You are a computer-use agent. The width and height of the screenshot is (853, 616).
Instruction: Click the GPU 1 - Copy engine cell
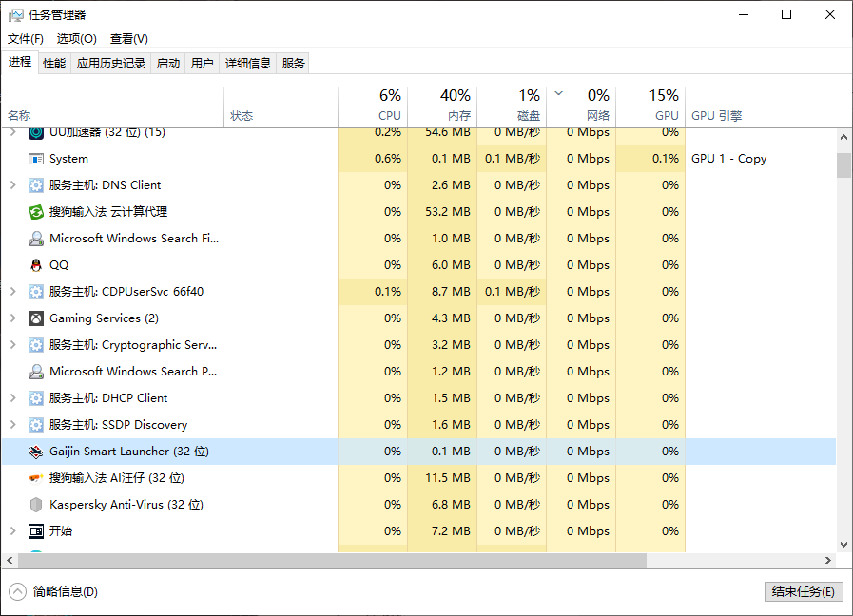click(x=729, y=159)
